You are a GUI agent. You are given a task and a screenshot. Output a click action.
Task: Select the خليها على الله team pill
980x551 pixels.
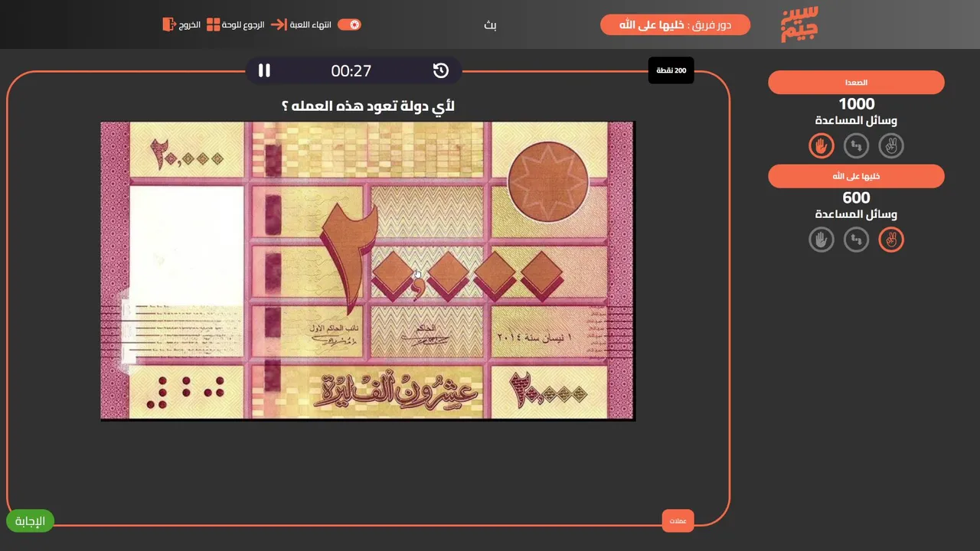coord(856,177)
